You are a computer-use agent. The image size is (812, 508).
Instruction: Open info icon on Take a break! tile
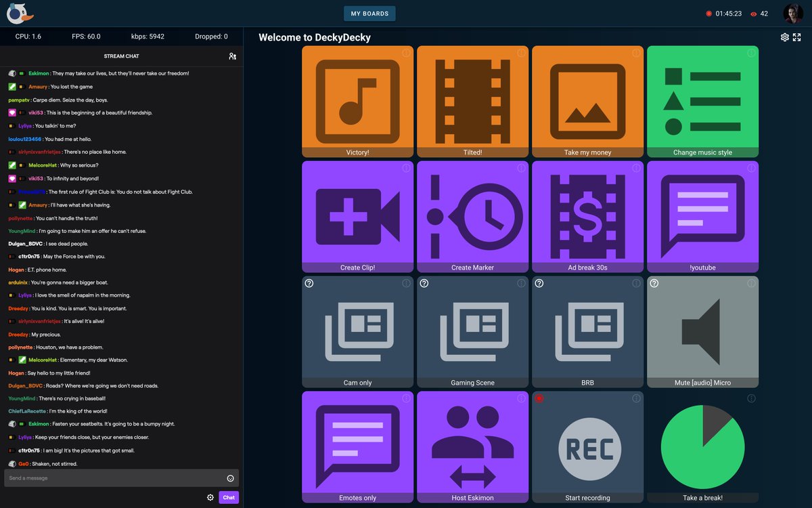coord(752,398)
